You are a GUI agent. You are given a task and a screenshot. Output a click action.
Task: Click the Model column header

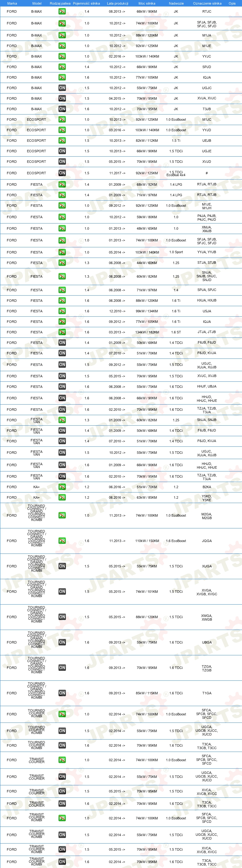(x=37, y=3)
